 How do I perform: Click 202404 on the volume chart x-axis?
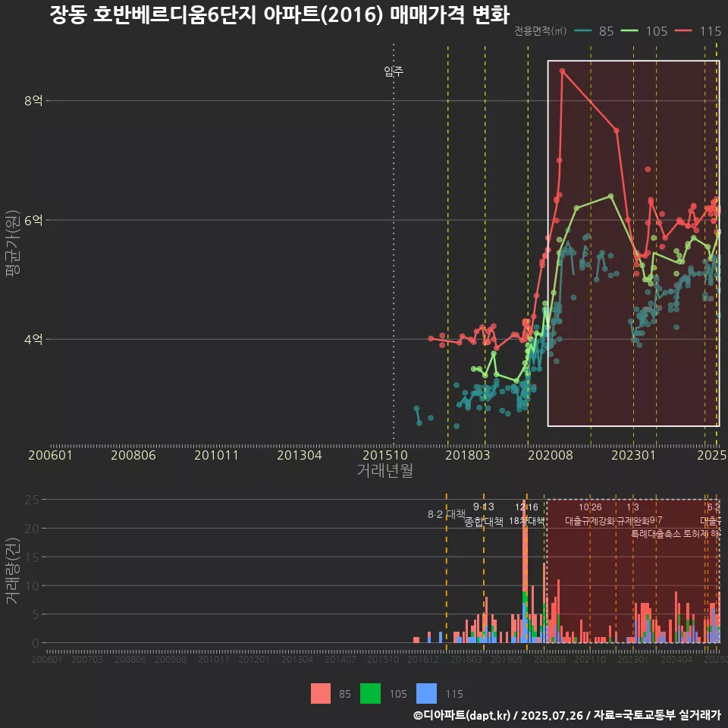(x=676, y=659)
